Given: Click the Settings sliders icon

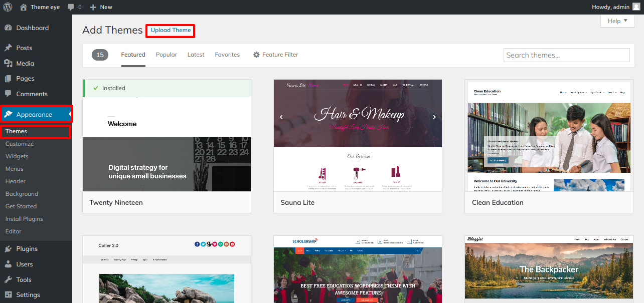Looking at the screenshot, I should click(8, 295).
